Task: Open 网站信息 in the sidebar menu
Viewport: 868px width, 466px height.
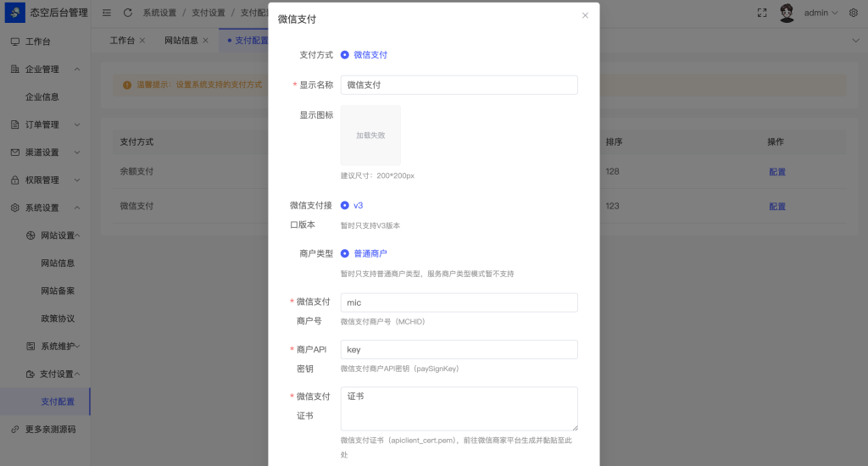Action: click(x=58, y=263)
